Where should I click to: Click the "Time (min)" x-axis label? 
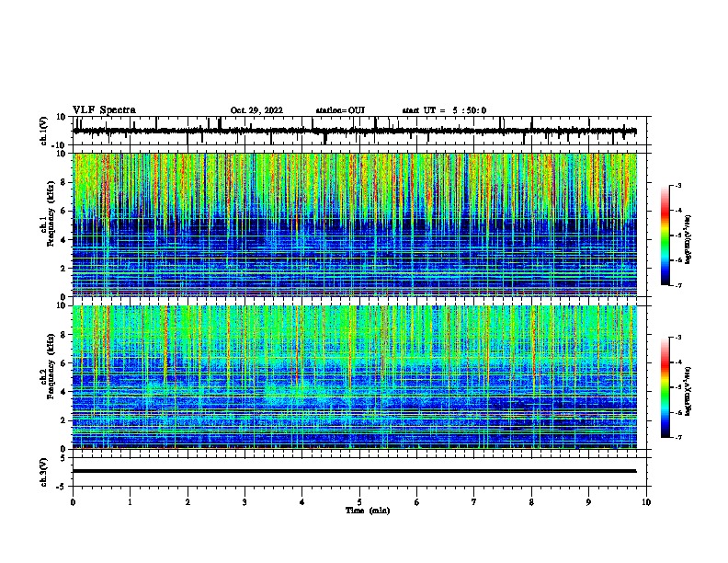click(368, 511)
